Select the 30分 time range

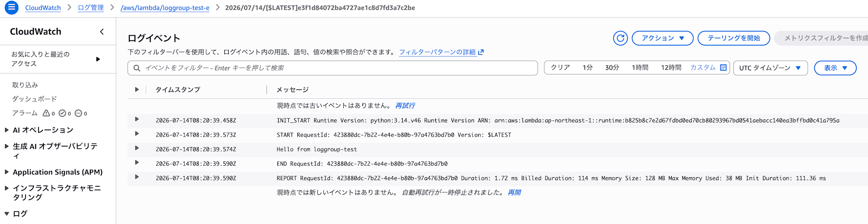(612, 68)
